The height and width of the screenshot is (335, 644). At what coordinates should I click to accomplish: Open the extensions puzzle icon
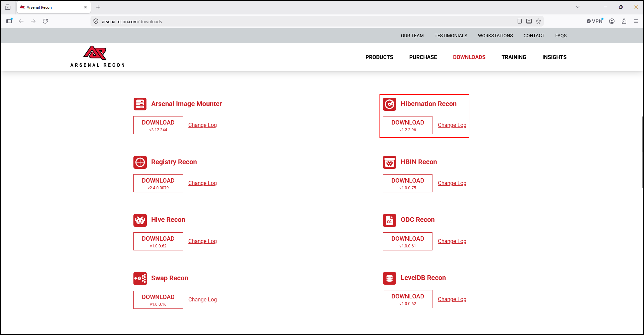coord(624,21)
